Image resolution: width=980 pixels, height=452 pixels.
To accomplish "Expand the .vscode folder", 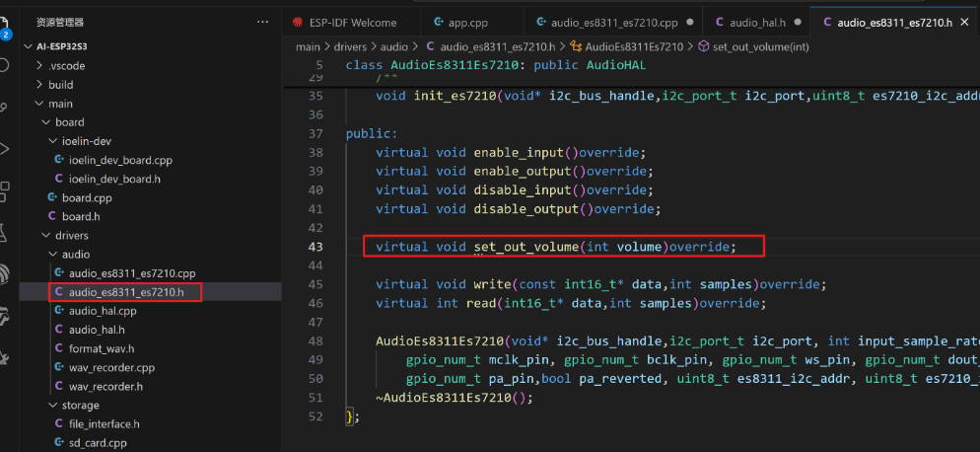I will (40, 66).
